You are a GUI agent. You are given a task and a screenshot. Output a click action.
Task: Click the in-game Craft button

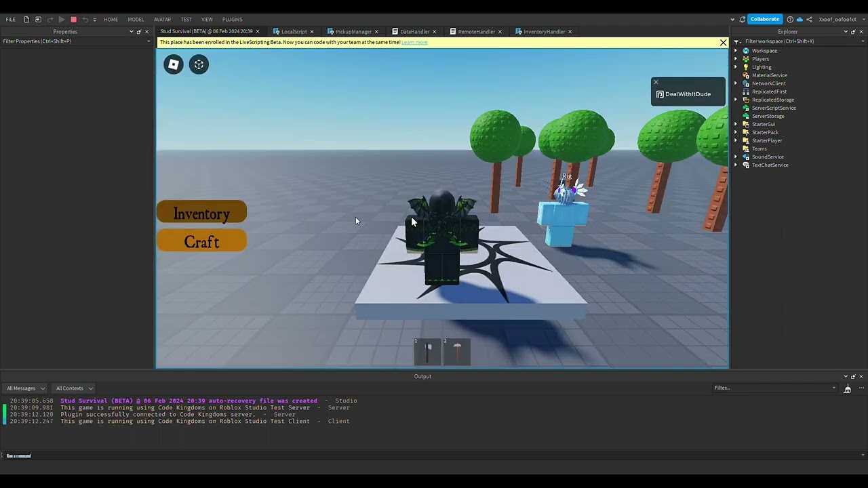coord(201,241)
